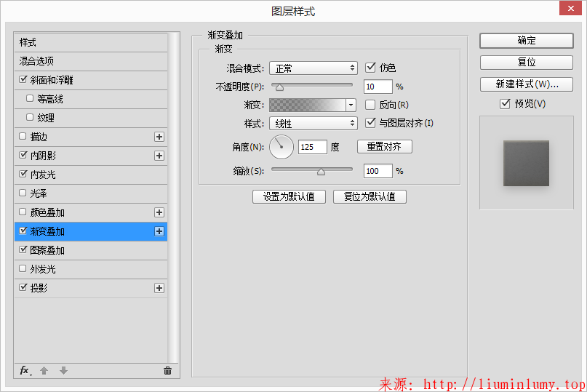Select the 内发光 effect row
This screenshot has height=392, width=587.
click(91, 175)
